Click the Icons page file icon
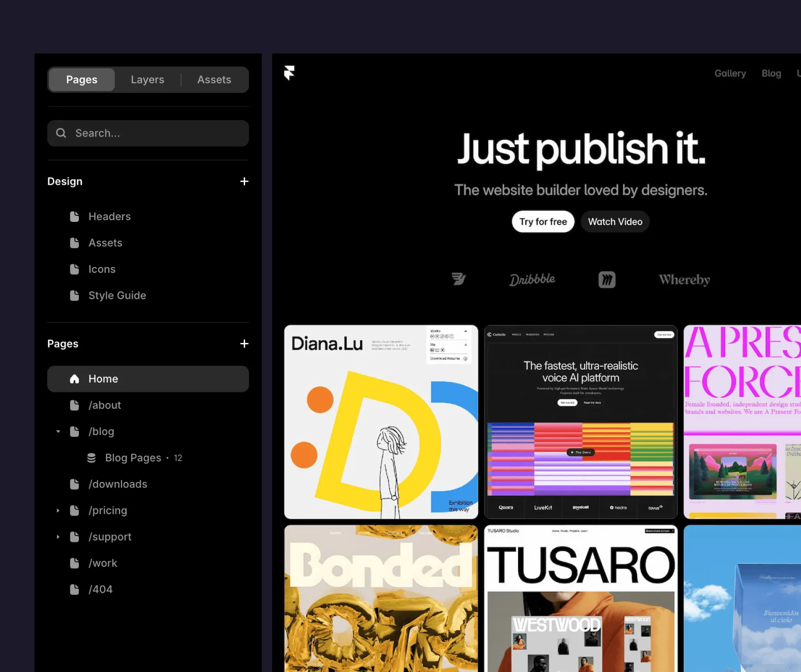Viewport: 801px width, 672px height. (x=75, y=269)
